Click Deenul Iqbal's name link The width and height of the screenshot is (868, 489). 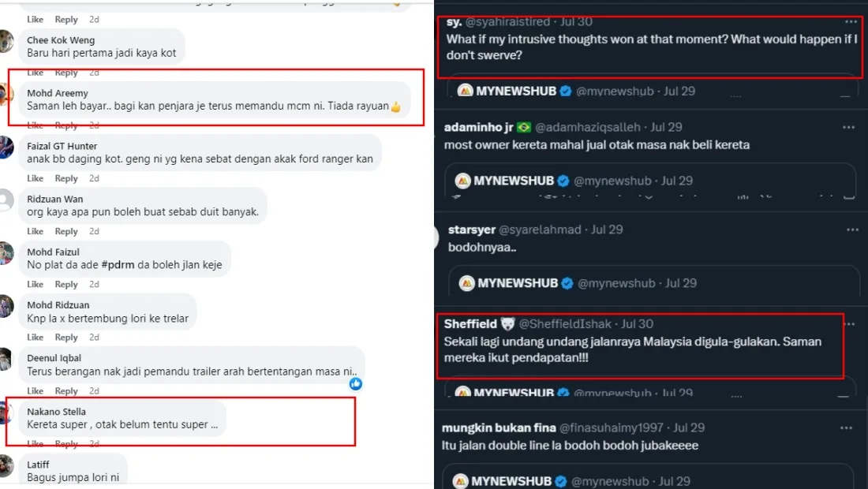click(x=54, y=358)
